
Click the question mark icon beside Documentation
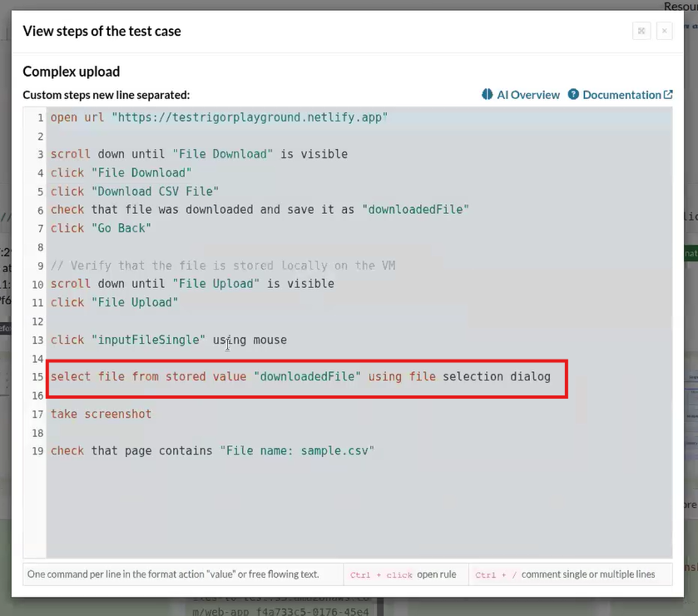coord(573,95)
